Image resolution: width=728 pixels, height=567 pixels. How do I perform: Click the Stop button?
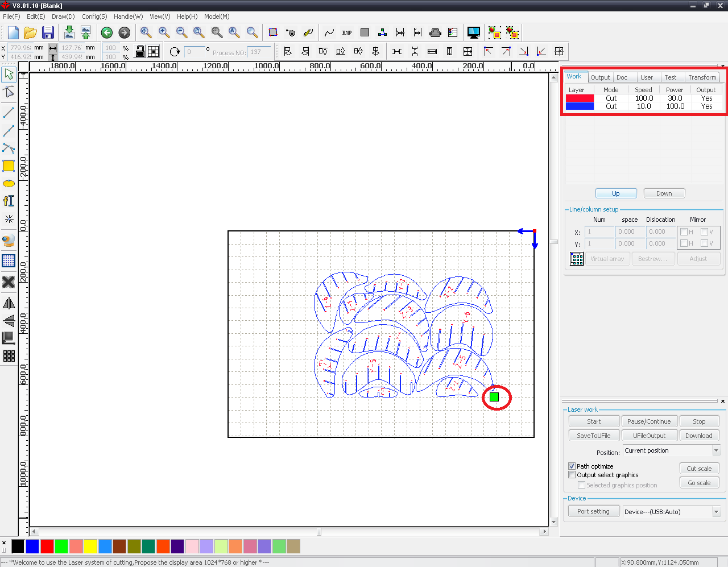699,421
